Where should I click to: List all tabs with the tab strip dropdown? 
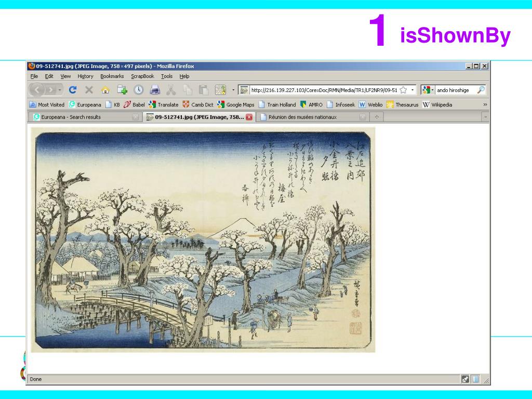tap(486, 117)
